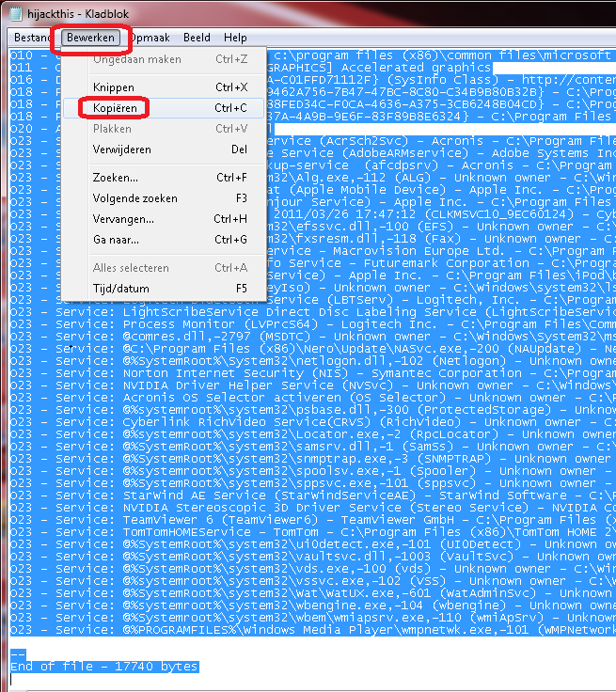Screen dimensions: 616x692
Task: Click the vaultsvc.dll,-1003 line
Action: [x=312, y=557]
